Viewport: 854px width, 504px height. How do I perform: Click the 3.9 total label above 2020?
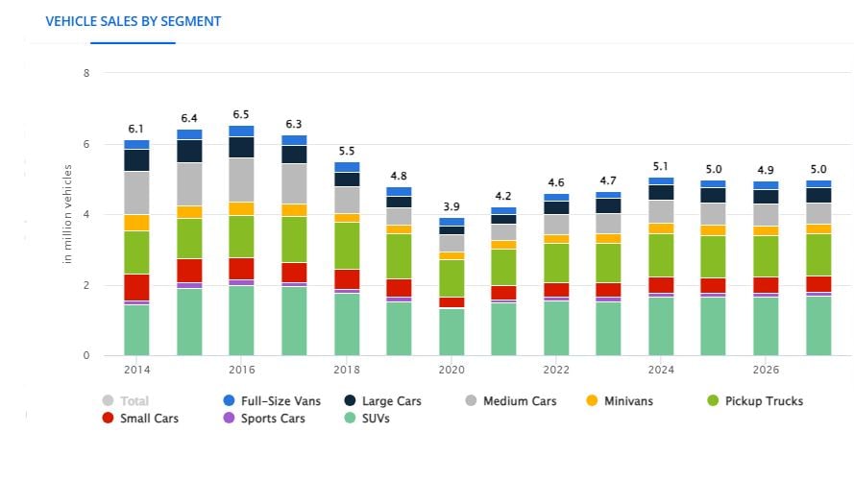(x=451, y=206)
